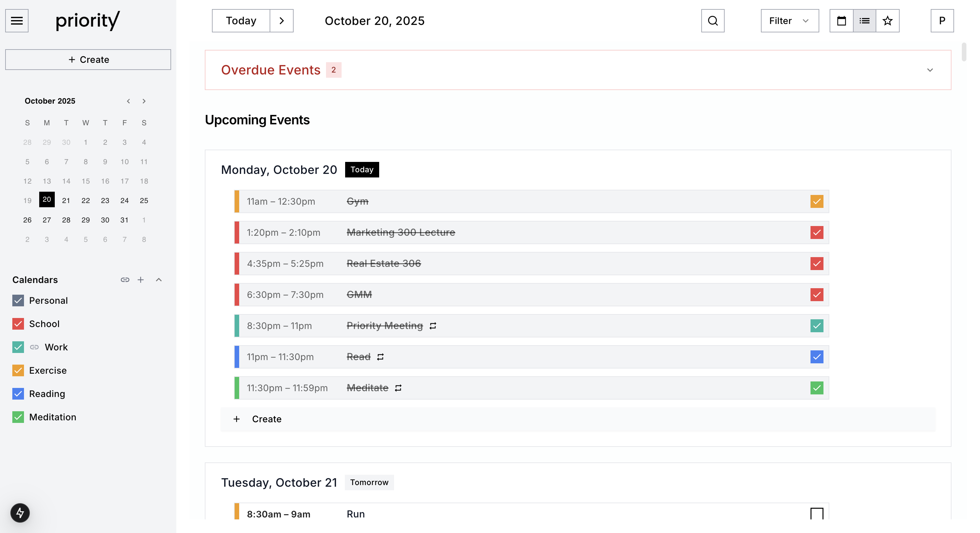Click the repeat icon on Priority Meeting
Screen dimensions: 980x533
click(433, 326)
